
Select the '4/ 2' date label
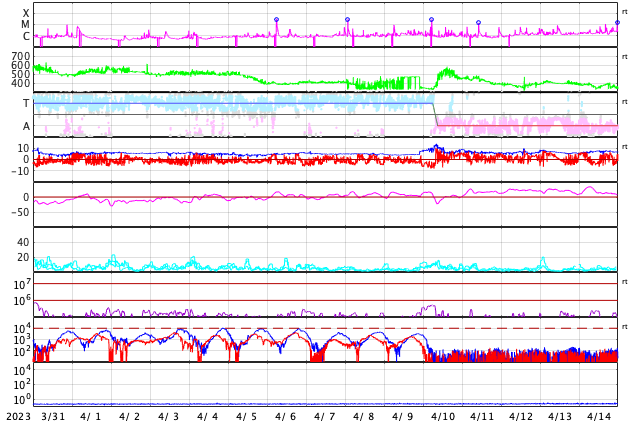(129, 416)
